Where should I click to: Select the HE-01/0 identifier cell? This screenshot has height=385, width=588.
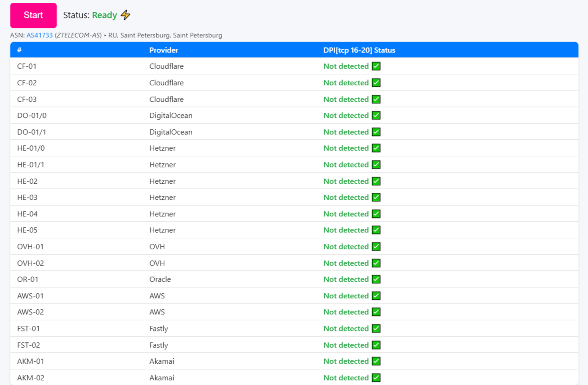pyautogui.click(x=31, y=148)
